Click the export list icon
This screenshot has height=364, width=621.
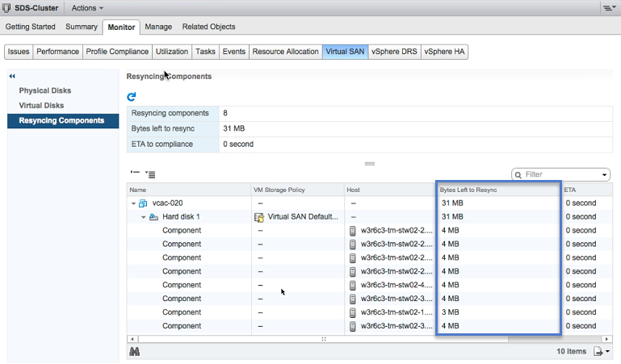pyautogui.click(x=598, y=352)
